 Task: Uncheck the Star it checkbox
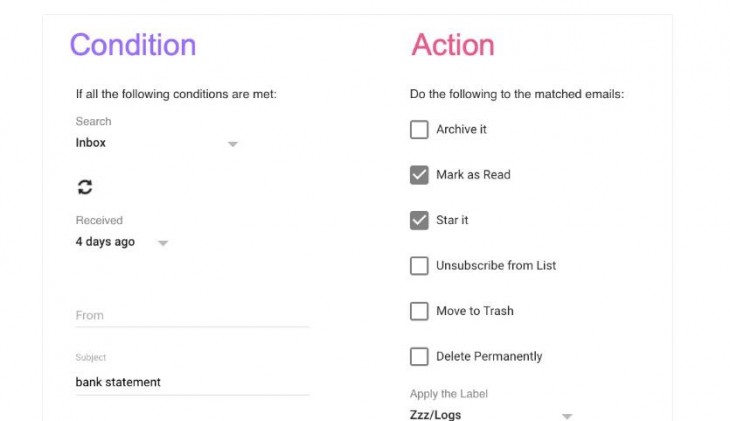[419, 220]
